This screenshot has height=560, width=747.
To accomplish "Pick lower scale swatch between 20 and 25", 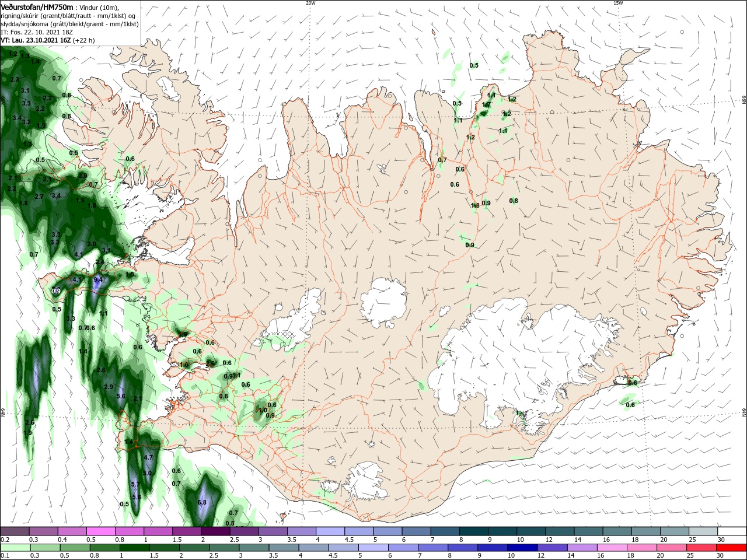I will tap(673, 548).
